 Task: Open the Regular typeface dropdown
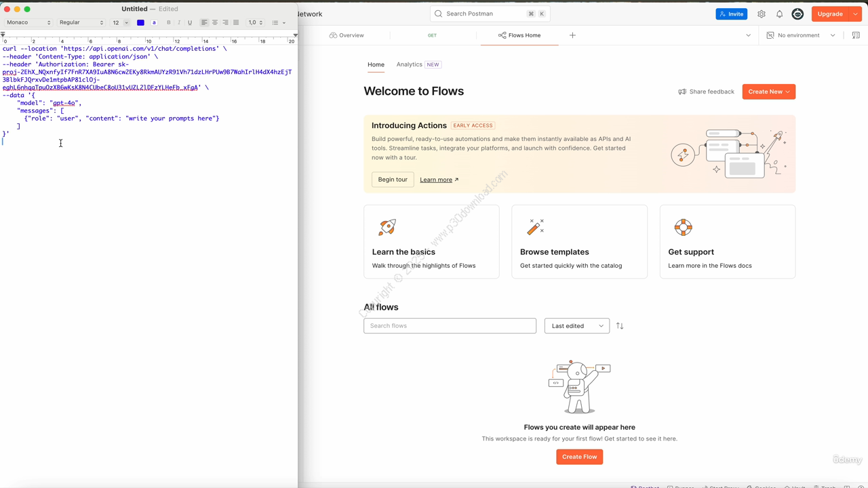click(81, 22)
